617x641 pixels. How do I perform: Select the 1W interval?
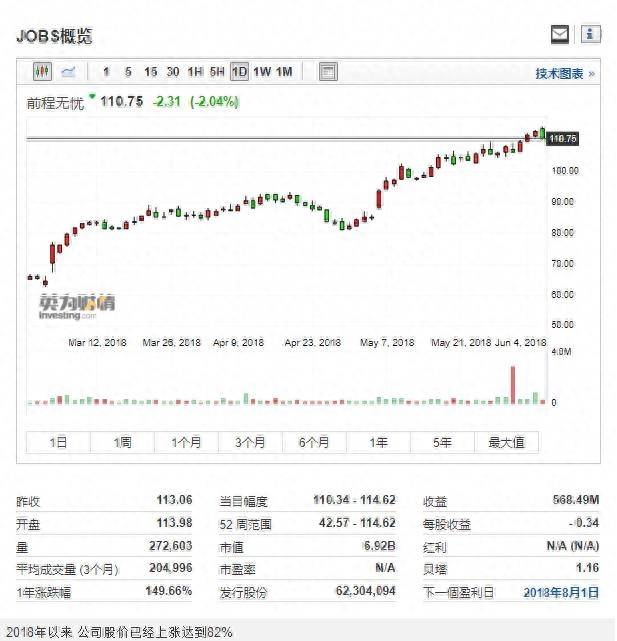262,72
